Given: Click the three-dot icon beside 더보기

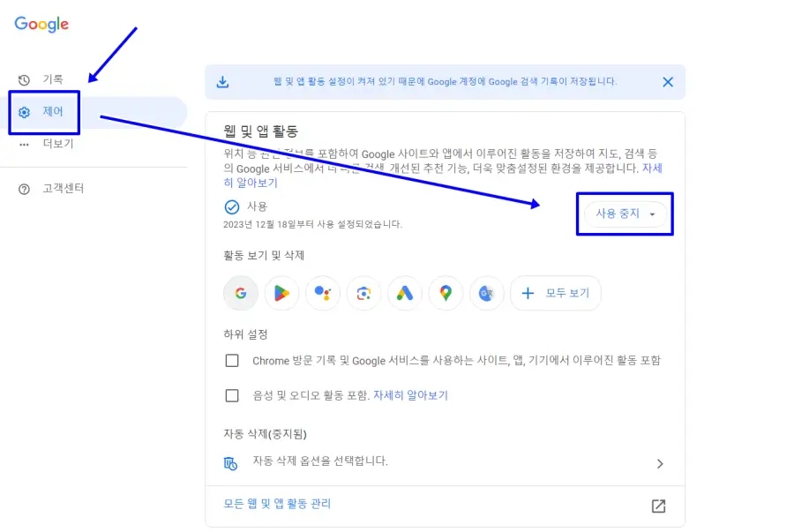Looking at the screenshot, I should [x=24, y=145].
